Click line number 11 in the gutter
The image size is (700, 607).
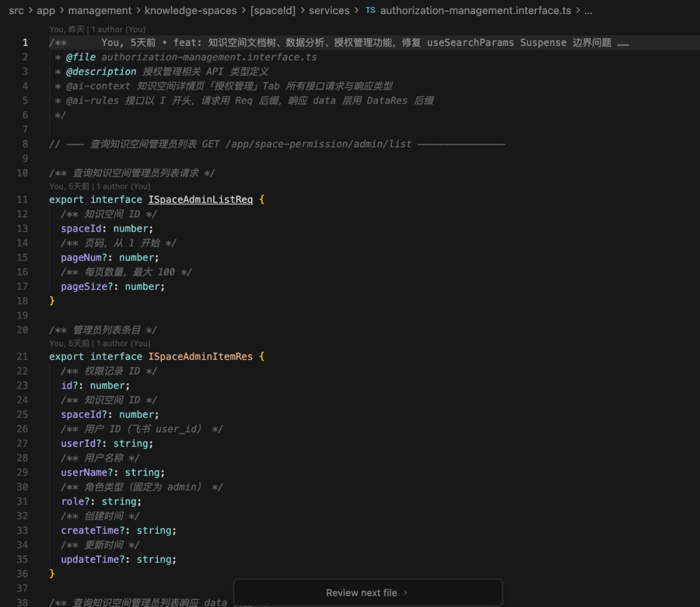22,200
